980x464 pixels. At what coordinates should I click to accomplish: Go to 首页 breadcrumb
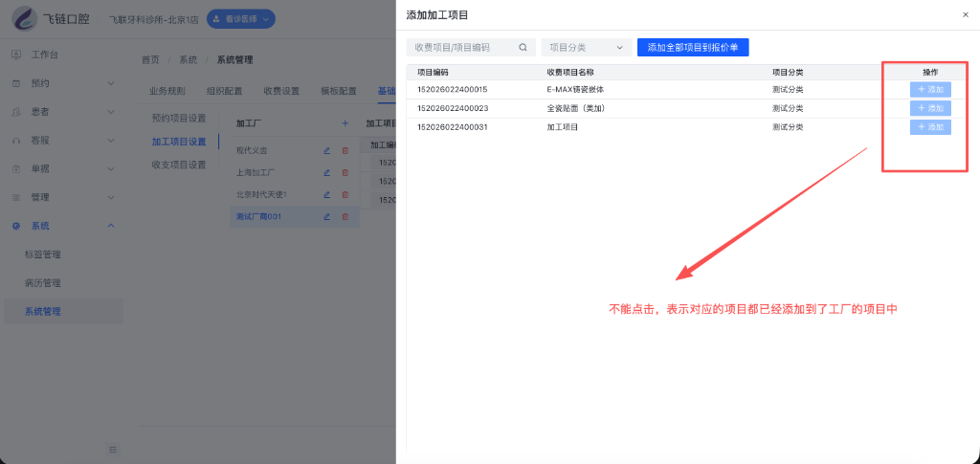[x=150, y=60]
